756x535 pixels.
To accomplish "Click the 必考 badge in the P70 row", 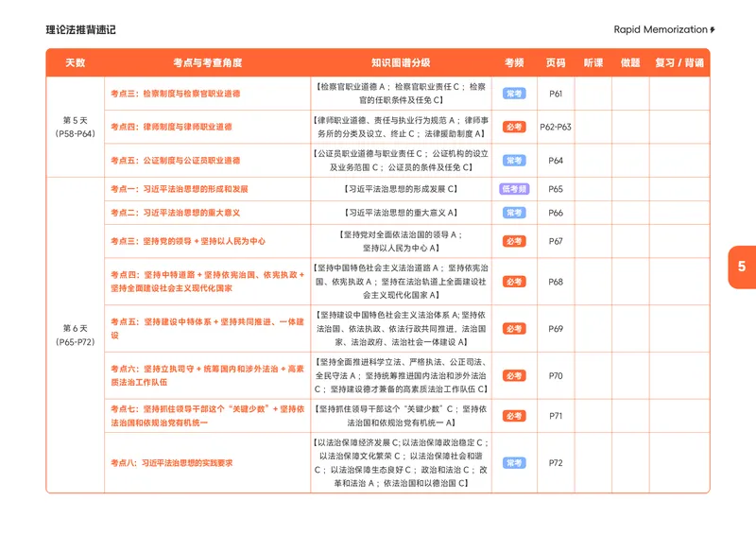I will point(514,375).
